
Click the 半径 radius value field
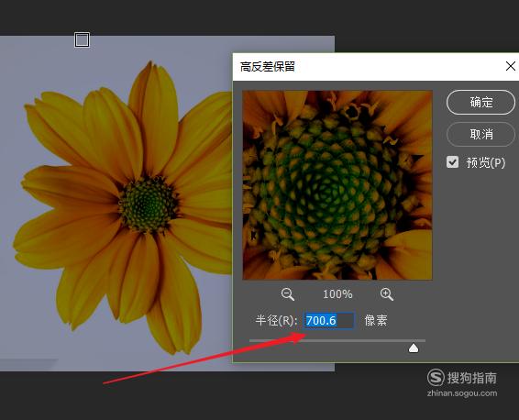tap(328, 320)
